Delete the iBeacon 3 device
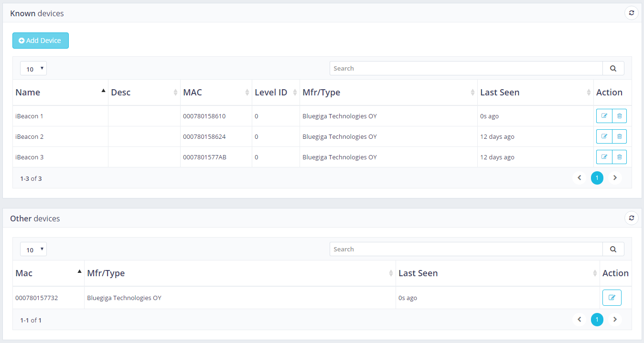The height and width of the screenshot is (343, 644). (x=619, y=157)
